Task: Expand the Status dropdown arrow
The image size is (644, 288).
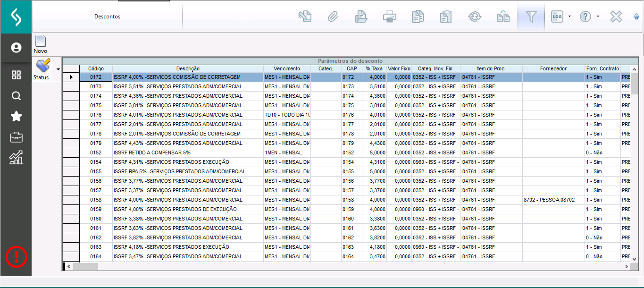Action: click(x=58, y=69)
